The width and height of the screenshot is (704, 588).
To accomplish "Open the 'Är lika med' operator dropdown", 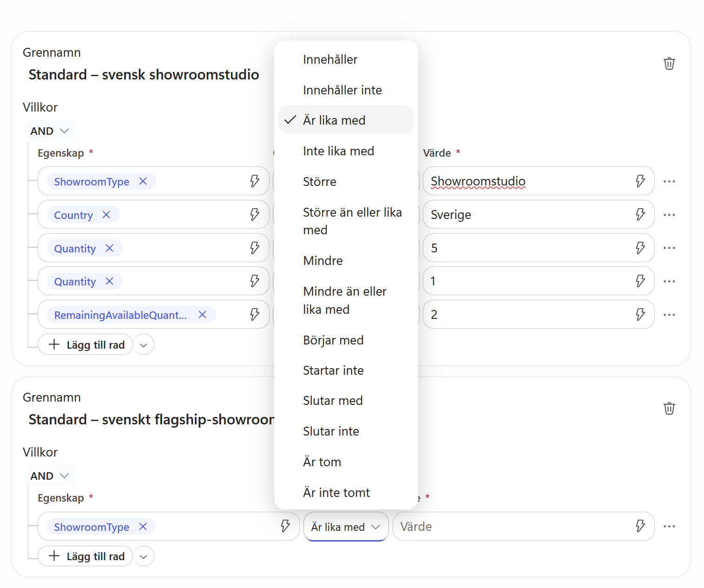I will coord(346,527).
